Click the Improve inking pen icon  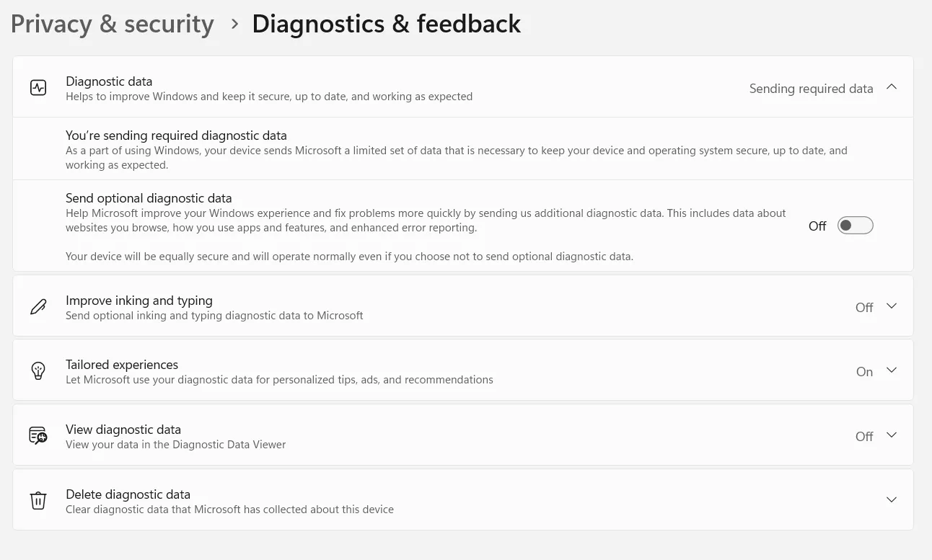[38, 307]
